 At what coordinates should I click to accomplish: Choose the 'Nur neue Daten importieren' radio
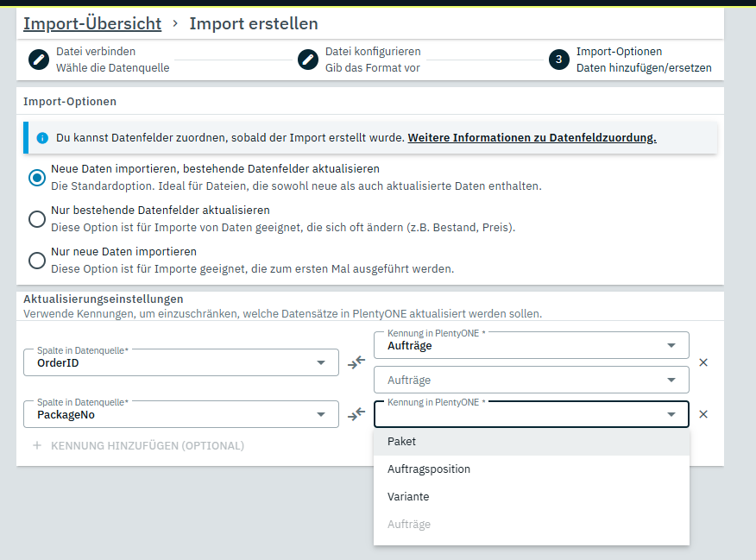pos(37,261)
